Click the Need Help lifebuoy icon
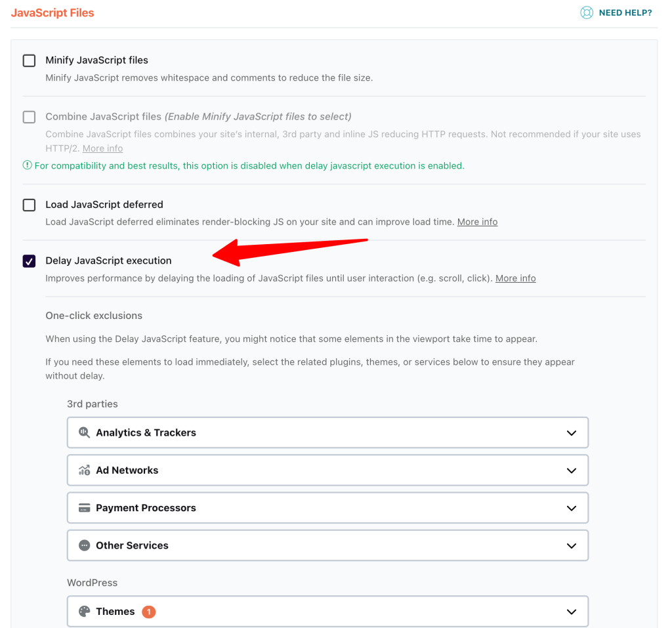Screen dimensions: 672x628 [x=587, y=12]
